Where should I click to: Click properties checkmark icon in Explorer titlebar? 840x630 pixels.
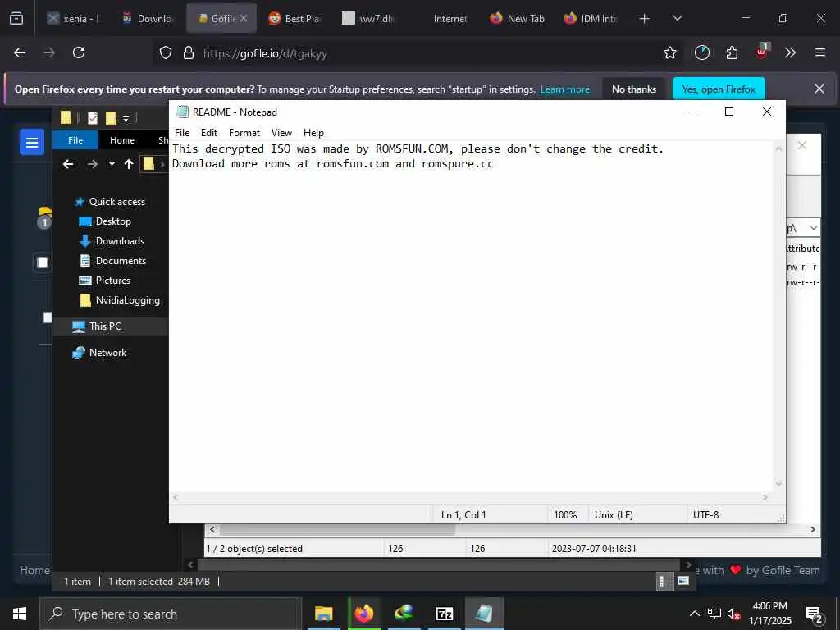click(92, 118)
